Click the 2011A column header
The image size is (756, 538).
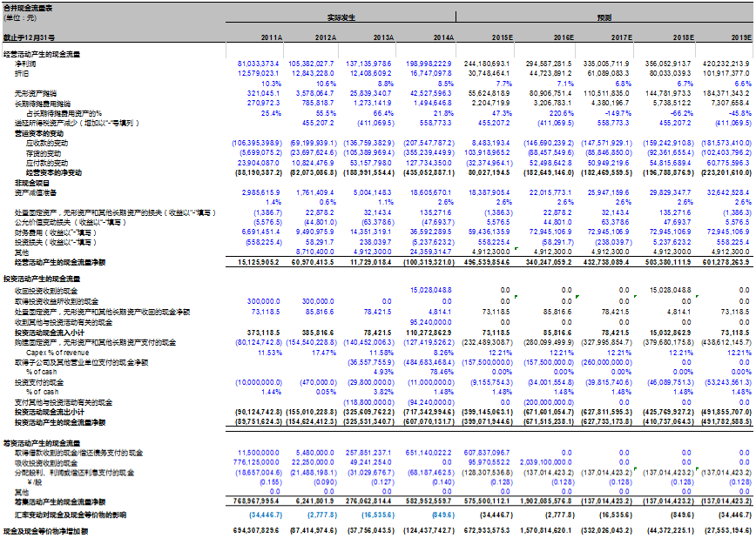pyautogui.click(x=272, y=38)
